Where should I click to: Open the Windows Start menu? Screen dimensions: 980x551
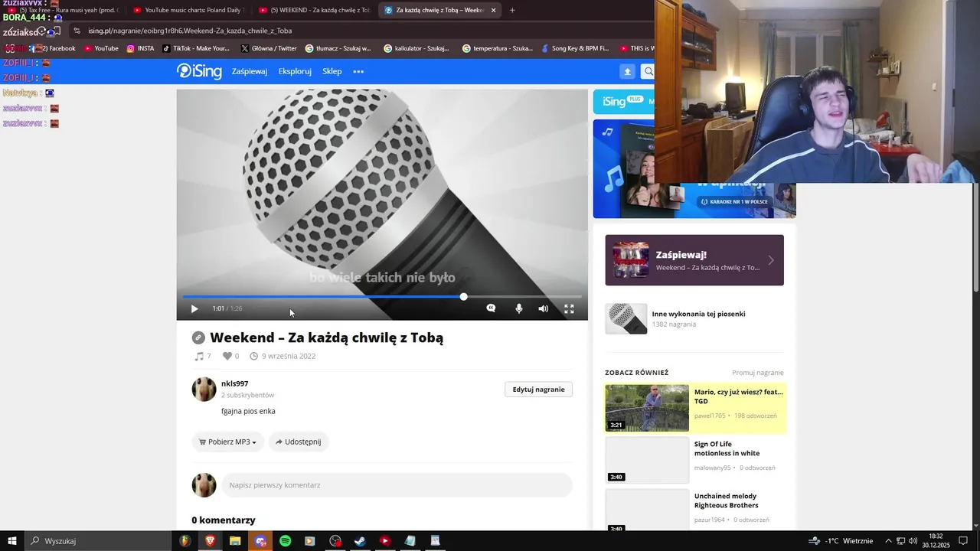coord(11,541)
